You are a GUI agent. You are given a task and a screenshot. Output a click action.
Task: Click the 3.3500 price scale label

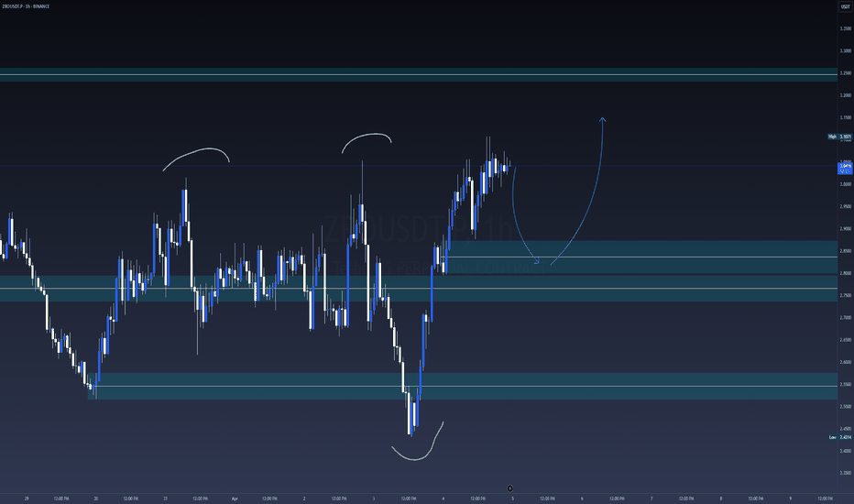tap(845, 28)
